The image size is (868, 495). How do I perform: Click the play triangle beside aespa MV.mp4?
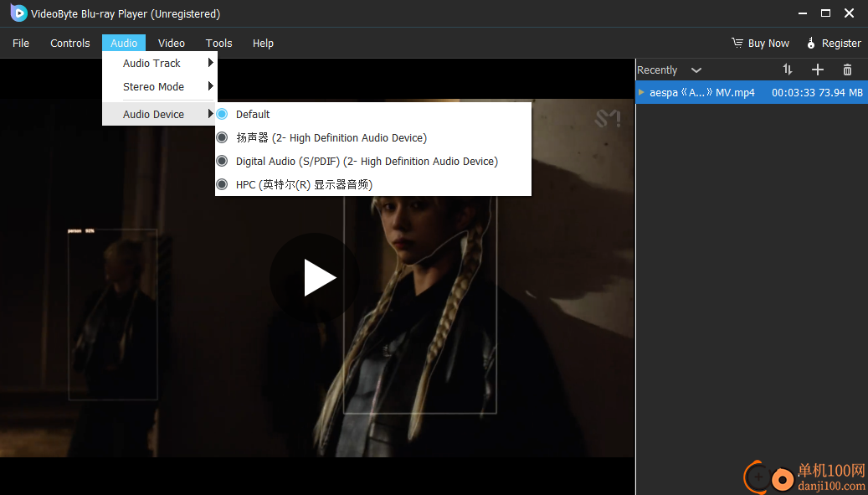642,92
